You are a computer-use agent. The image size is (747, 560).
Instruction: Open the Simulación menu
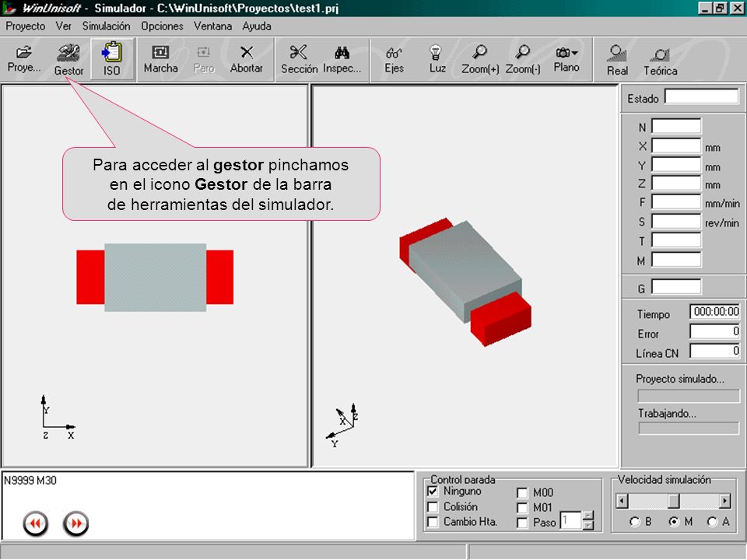coord(106,26)
